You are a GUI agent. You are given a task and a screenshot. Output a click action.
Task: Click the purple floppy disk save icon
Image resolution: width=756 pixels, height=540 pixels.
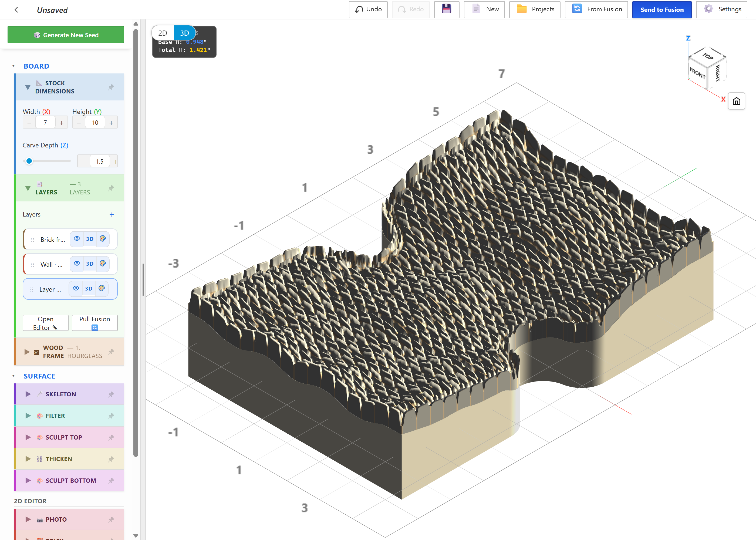(446, 9)
